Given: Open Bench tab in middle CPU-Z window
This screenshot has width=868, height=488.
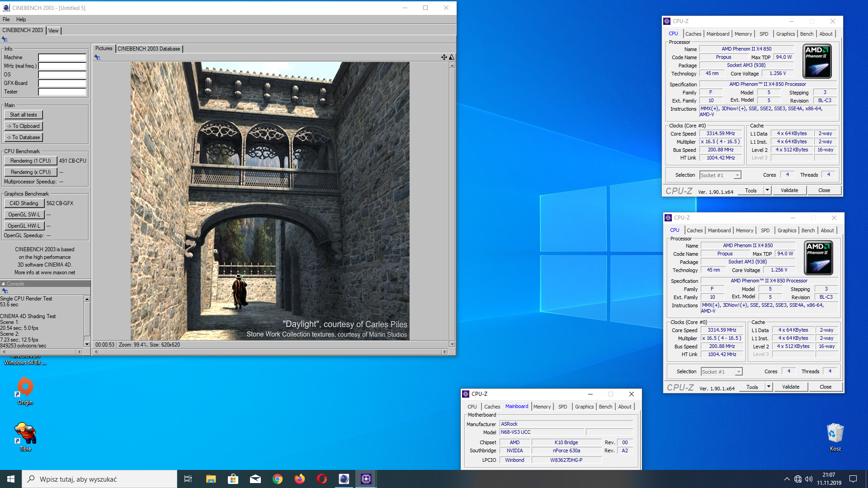Looking at the screenshot, I should click(x=808, y=230).
